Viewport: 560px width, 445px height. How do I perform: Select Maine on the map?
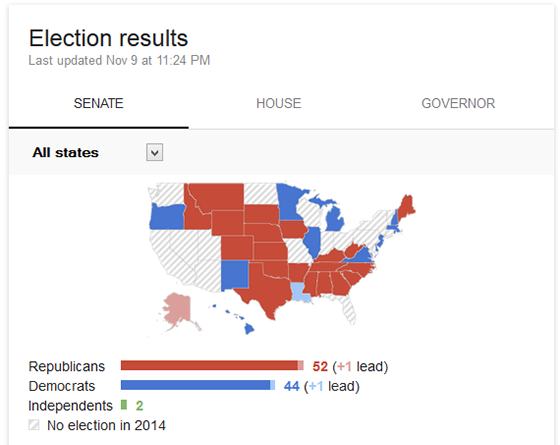406,207
